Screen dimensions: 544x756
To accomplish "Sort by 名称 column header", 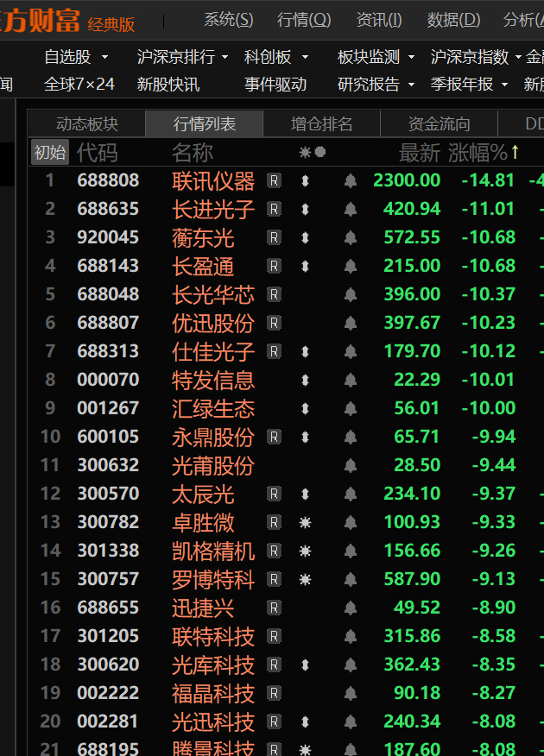I will [193, 153].
